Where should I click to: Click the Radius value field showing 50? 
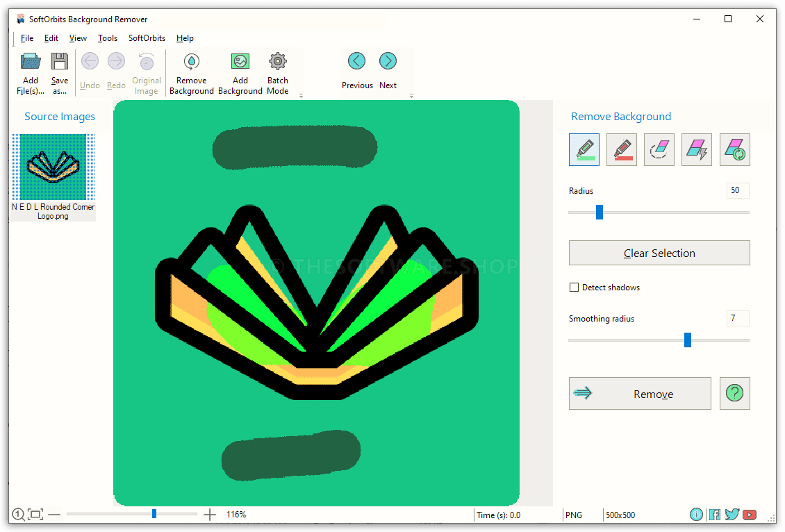pos(738,190)
